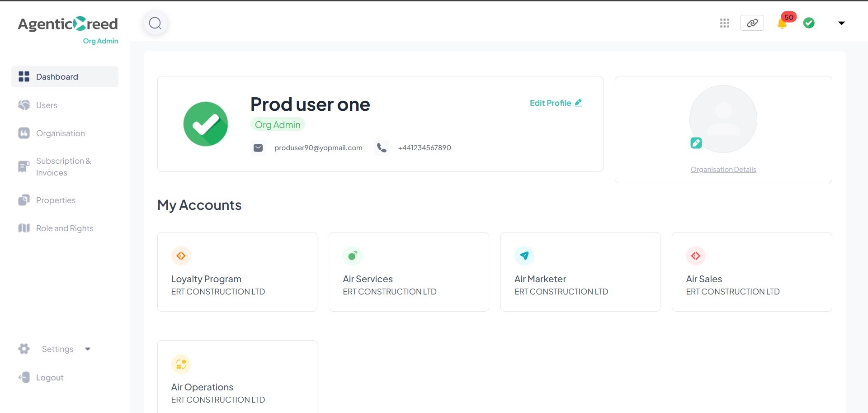
Task: Open the Air Marketer account card
Action: coord(580,272)
